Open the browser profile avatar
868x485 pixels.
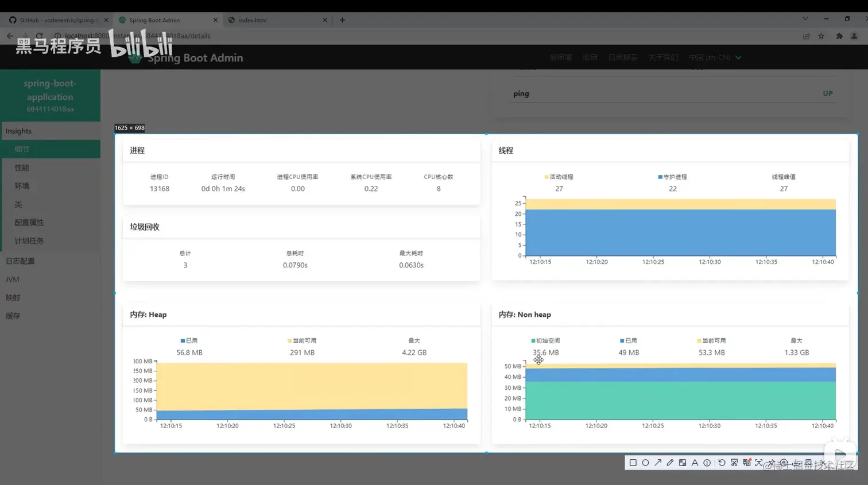pyautogui.click(x=854, y=36)
